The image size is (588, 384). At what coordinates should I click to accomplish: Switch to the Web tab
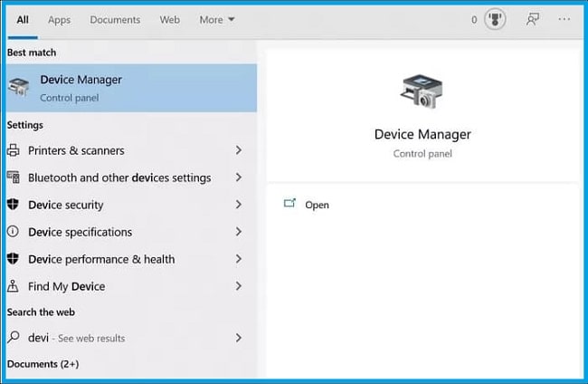click(x=169, y=20)
